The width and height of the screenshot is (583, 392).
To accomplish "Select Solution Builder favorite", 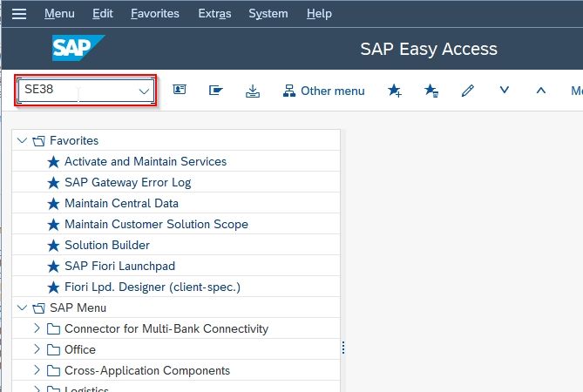I will (107, 245).
